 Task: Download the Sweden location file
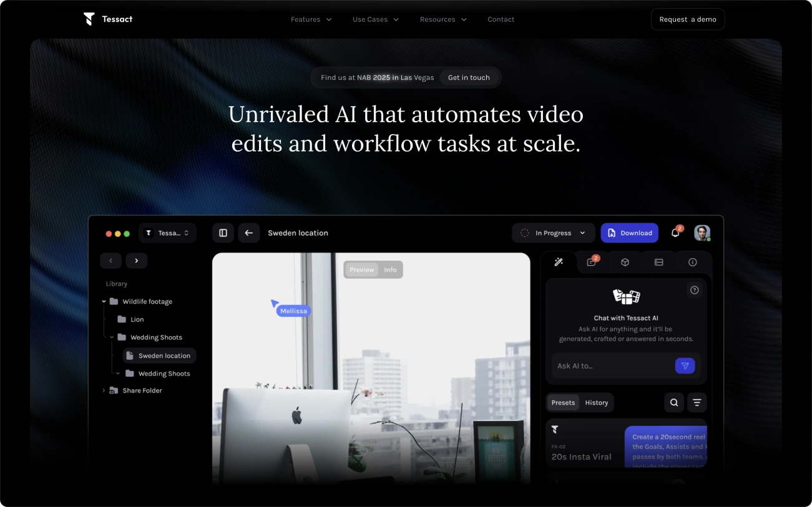pos(629,233)
